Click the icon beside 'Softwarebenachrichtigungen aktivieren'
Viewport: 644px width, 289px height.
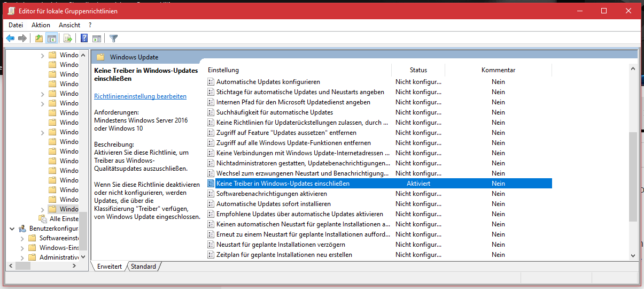pyautogui.click(x=211, y=194)
